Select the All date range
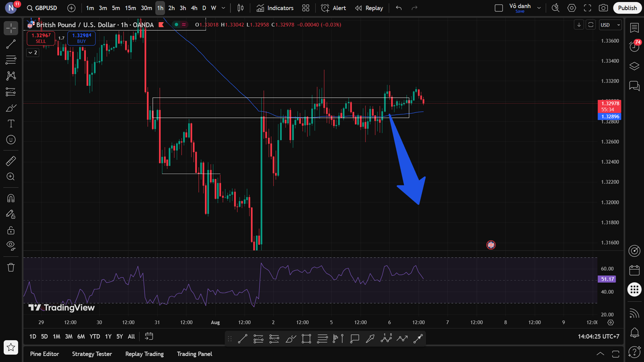Image resolution: width=644 pixels, height=362 pixels. coord(131,336)
